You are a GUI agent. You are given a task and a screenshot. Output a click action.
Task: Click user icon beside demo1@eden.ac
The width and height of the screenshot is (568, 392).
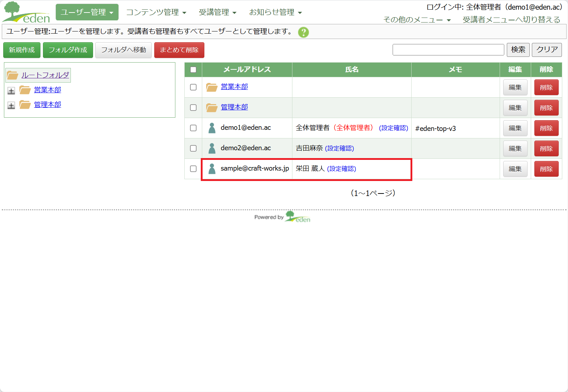click(212, 128)
